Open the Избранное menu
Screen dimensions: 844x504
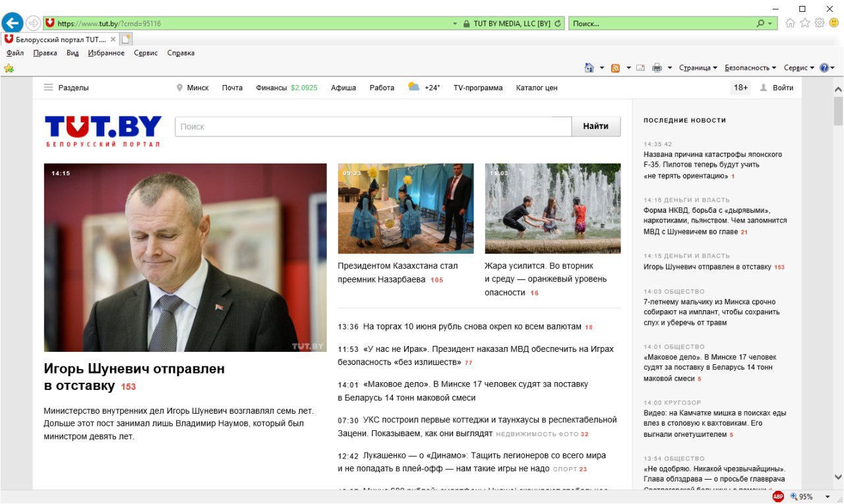(x=106, y=53)
